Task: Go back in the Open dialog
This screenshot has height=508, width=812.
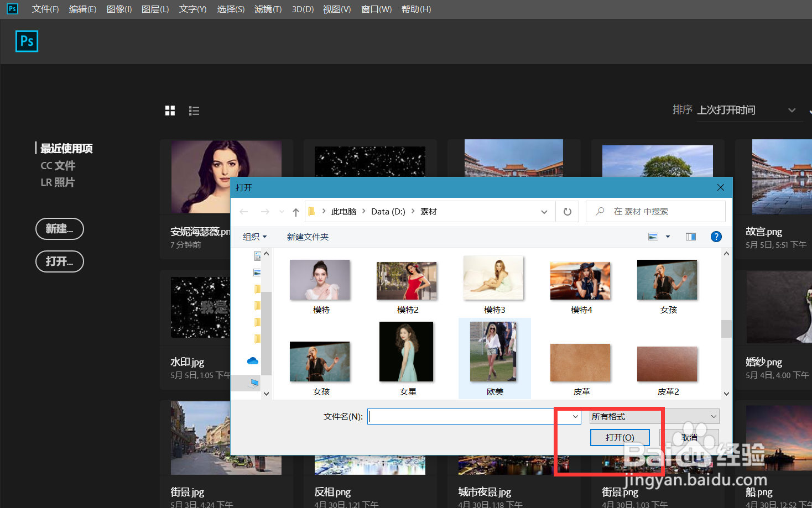Action: coord(244,212)
